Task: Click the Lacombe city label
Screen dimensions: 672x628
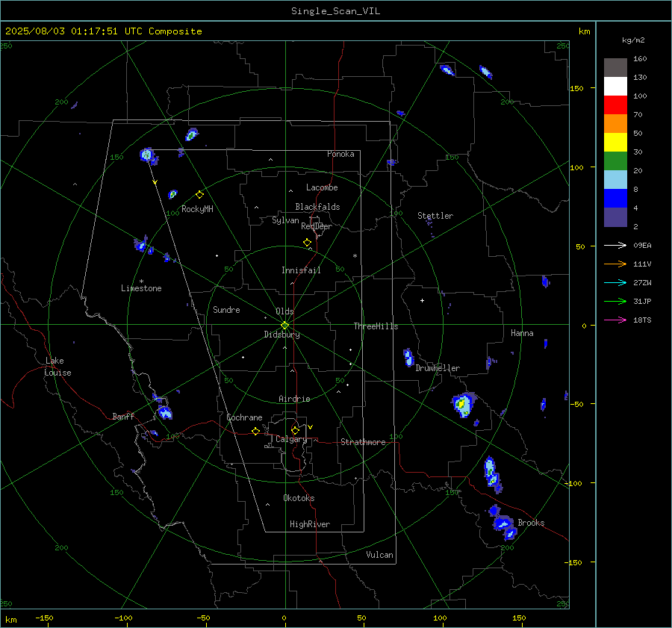Action: [x=322, y=187]
